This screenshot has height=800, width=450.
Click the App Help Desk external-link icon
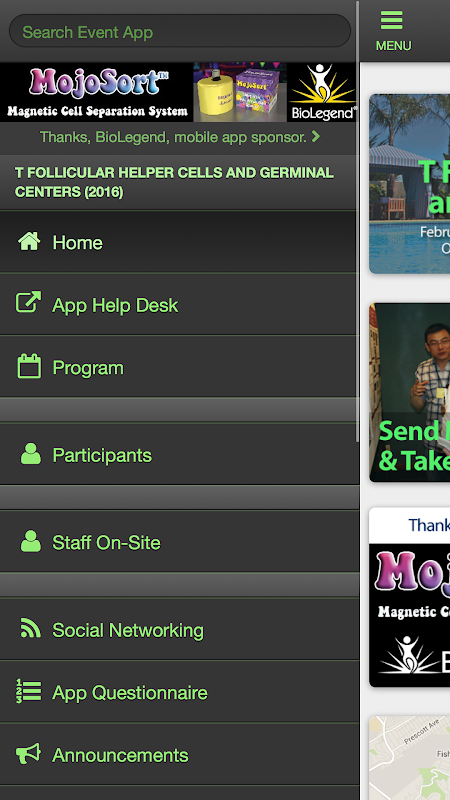[29, 302]
